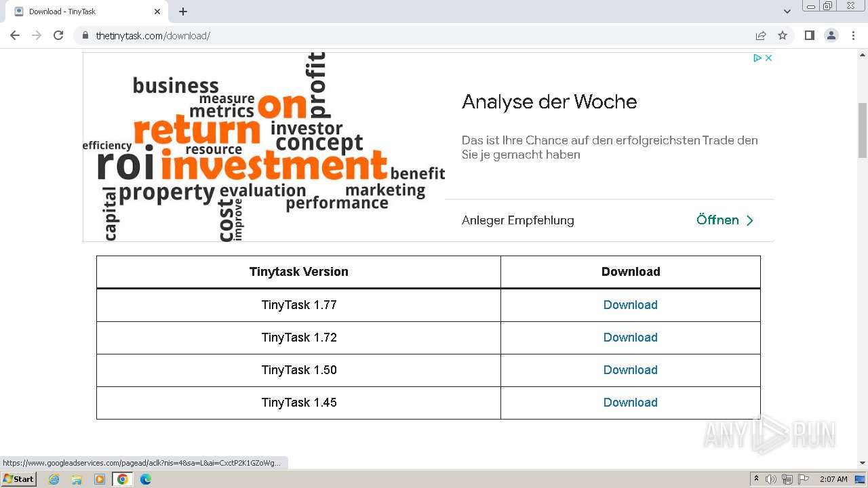Image resolution: width=868 pixels, height=488 pixels.
Task: Select the TinyTask 1.50 version cell
Action: tap(299, 370)
